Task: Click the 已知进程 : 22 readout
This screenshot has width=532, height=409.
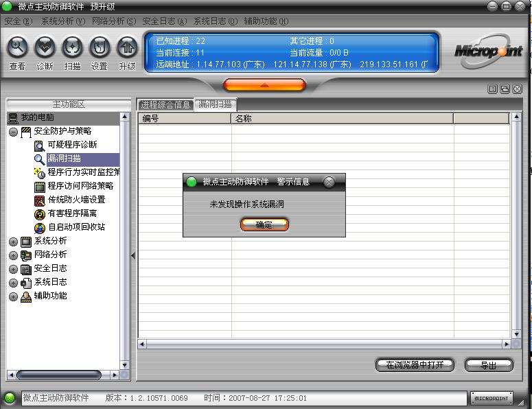Action: [x=181, y=41]
